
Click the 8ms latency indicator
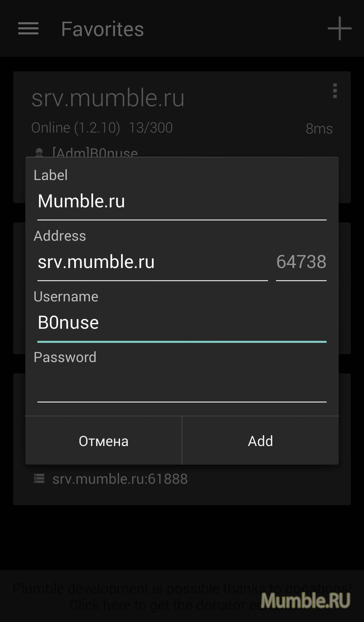[x=319, y=128]
